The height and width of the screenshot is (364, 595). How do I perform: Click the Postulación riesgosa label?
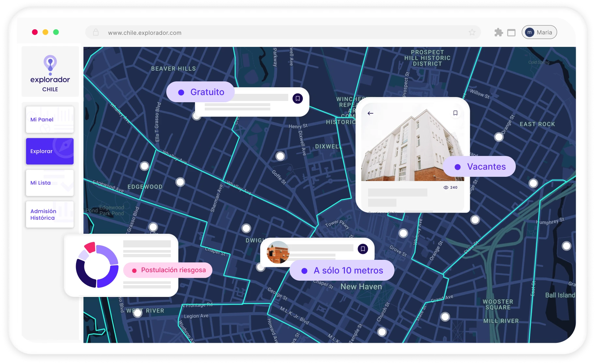point(168,270)
